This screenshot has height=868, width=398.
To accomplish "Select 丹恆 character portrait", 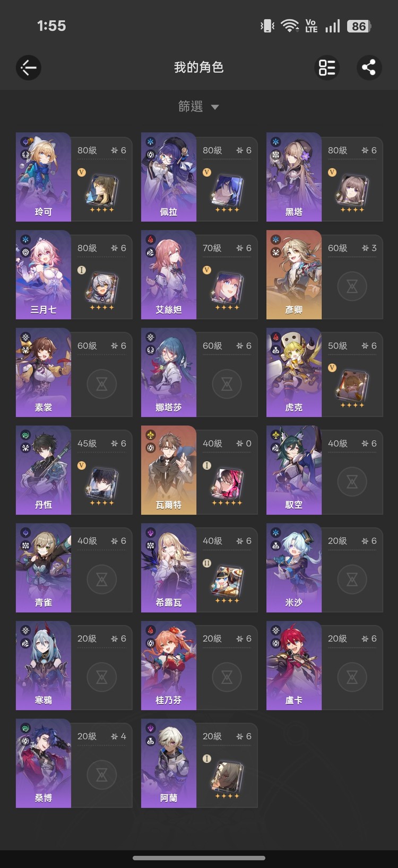I will tap(44, 470).
